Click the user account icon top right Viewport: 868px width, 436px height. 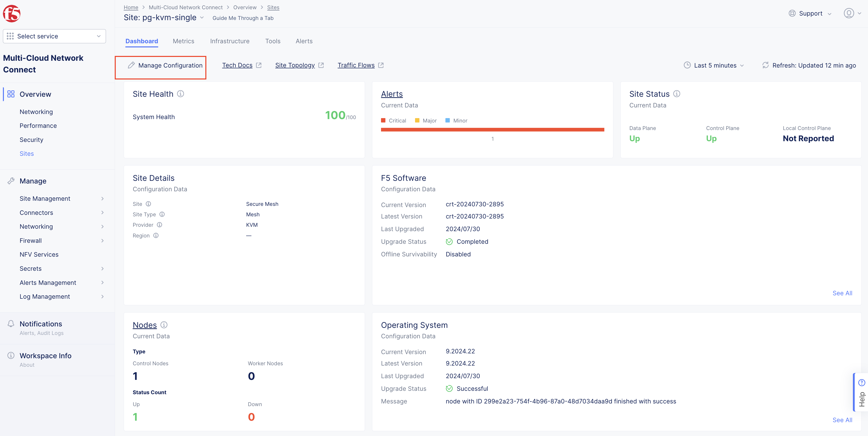point(849,13)
